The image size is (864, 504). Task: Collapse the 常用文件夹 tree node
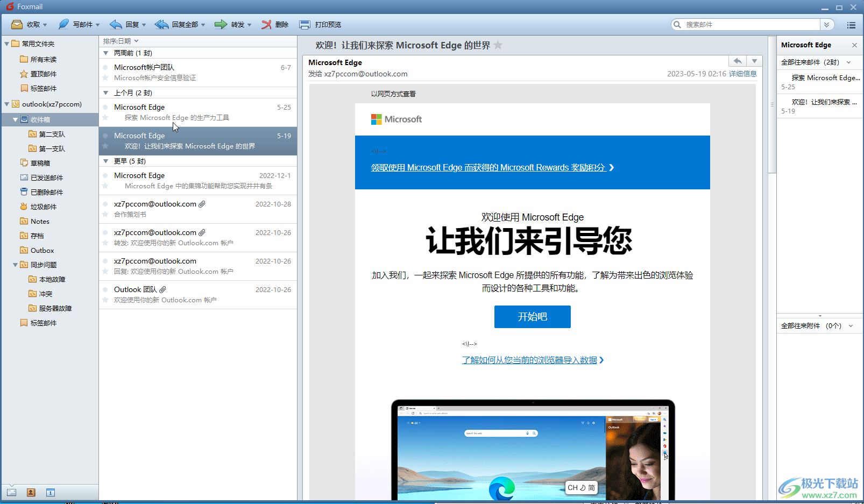tap(7, 44)
